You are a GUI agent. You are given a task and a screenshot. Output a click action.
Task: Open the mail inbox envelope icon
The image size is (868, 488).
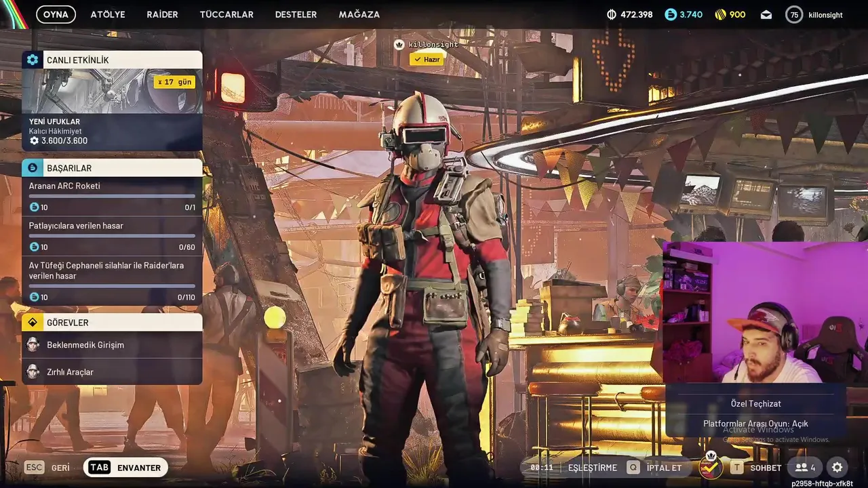[766, 14]
